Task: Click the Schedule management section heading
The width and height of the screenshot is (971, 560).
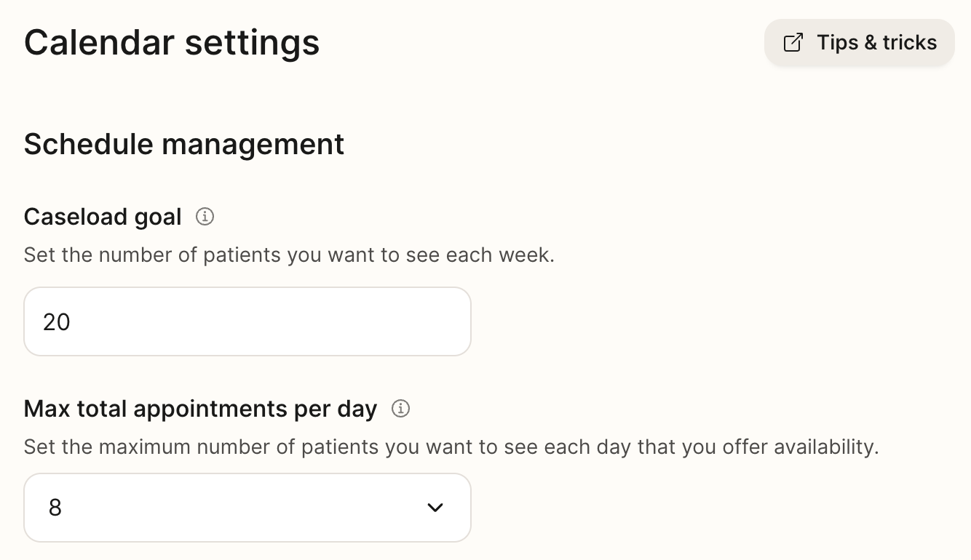Action: coord(184,144)
